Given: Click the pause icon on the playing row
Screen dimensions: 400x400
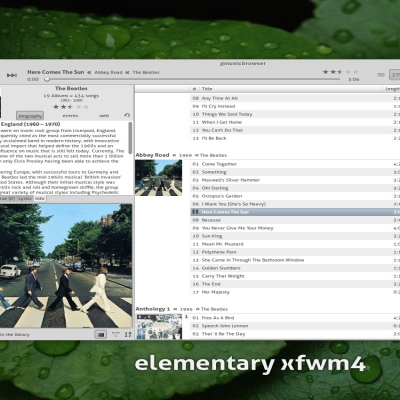Looking at the screenshot, I should pos(195,212).
